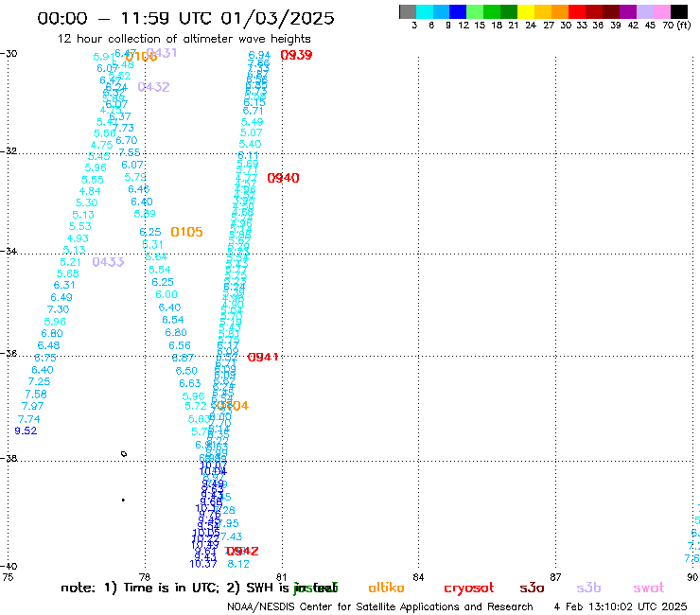
Task: Click the dark red "s3a" satellite label
Action: click(532, 588)
